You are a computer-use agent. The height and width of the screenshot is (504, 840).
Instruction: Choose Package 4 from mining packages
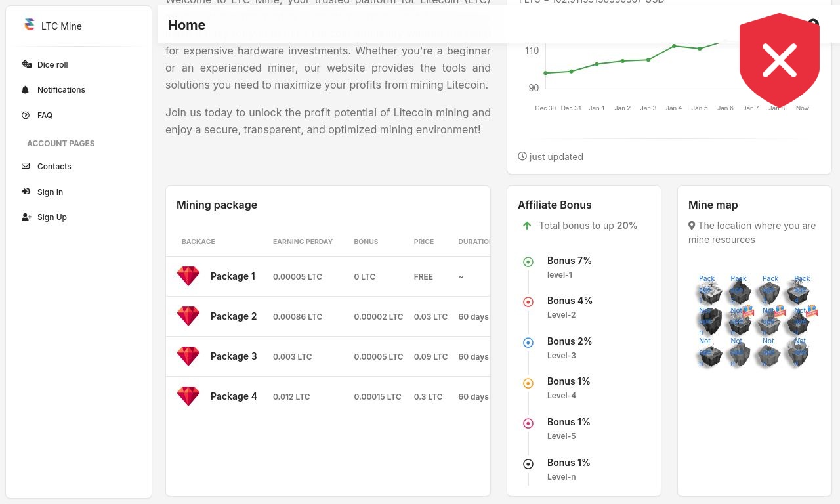(328, 396)
